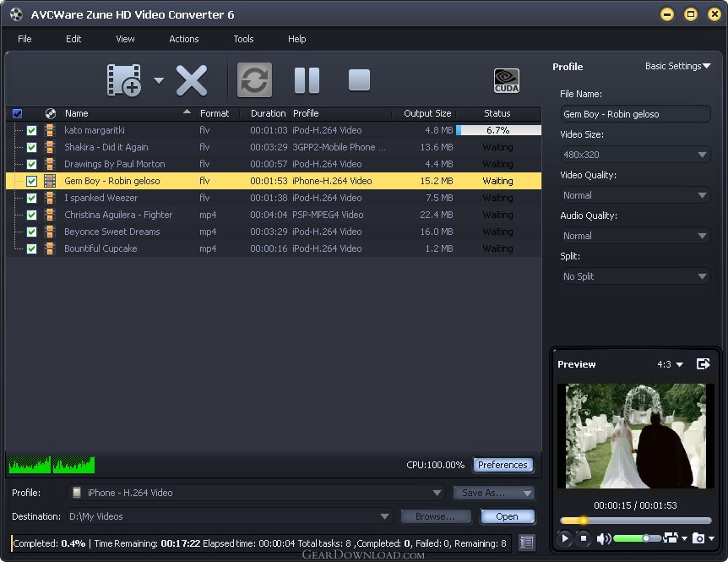The width and height of the screenshot is (728, 562).
Task: Click the film icon for Gem Boy - Robin geloso
Action: tap(50, 181)
